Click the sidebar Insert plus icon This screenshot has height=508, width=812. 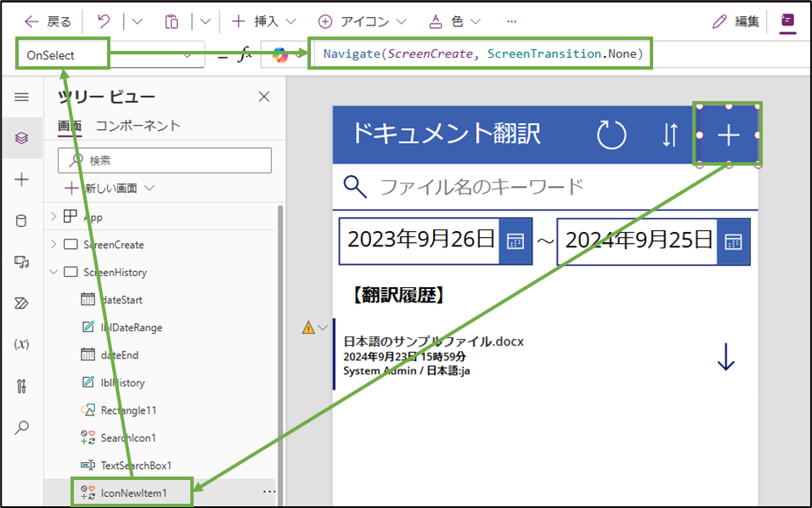point(22,180)
